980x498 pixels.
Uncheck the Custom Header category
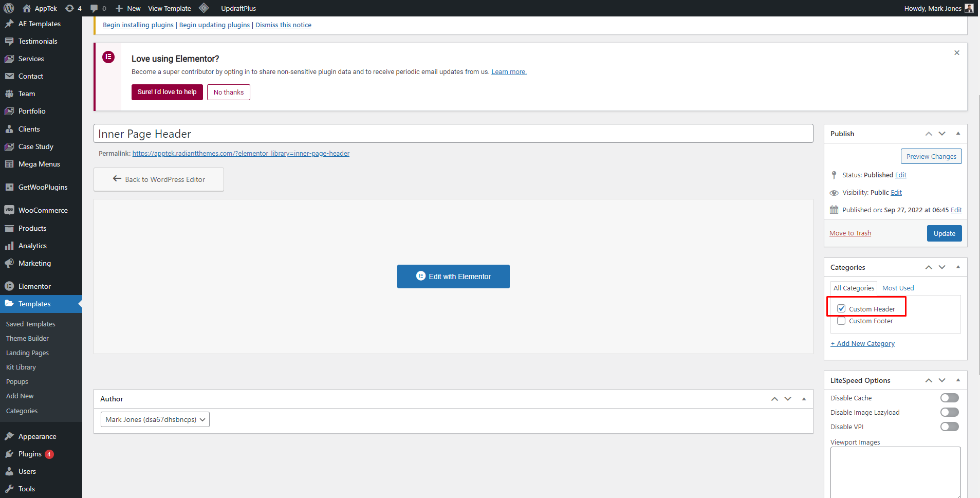tap(841, 309)
